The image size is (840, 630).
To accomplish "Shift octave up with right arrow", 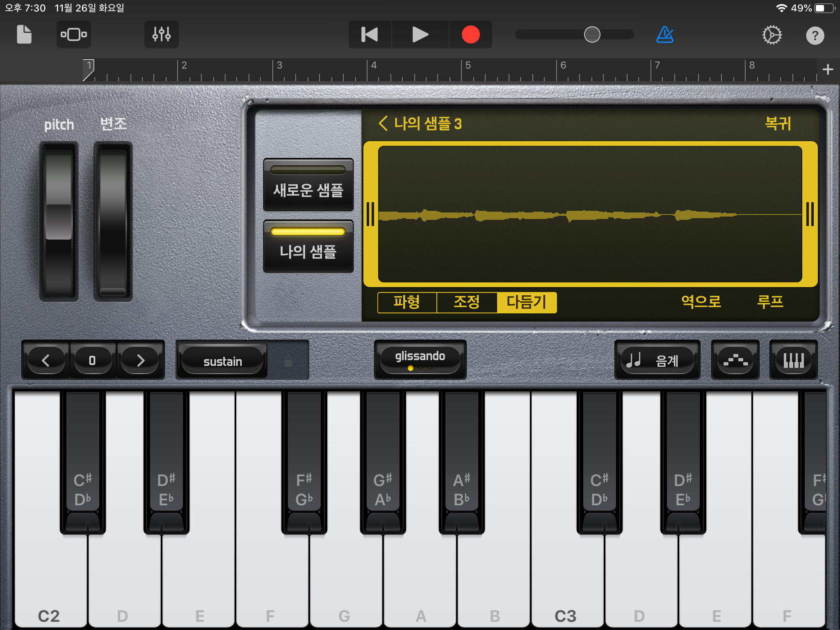I will [141, 360].
